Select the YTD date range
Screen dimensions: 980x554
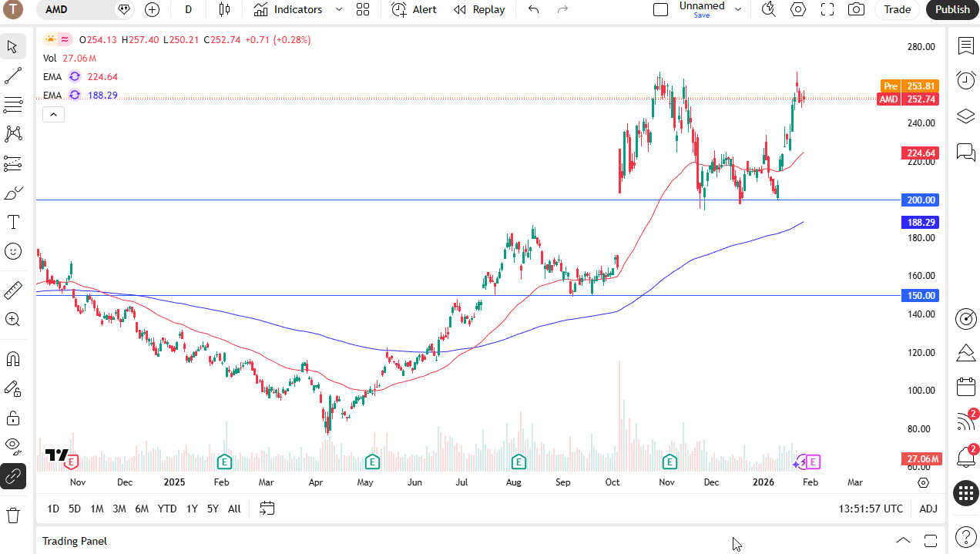pos(167,509)
